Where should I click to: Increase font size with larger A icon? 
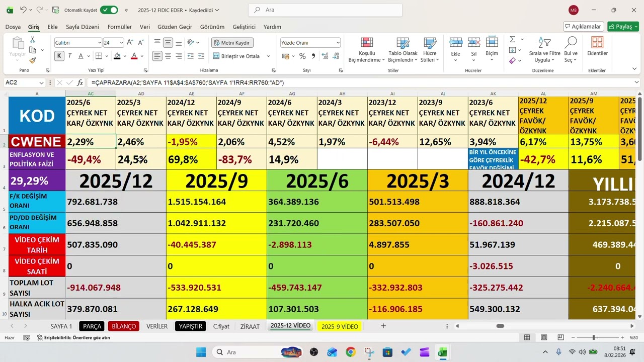[x=130, y=43]
